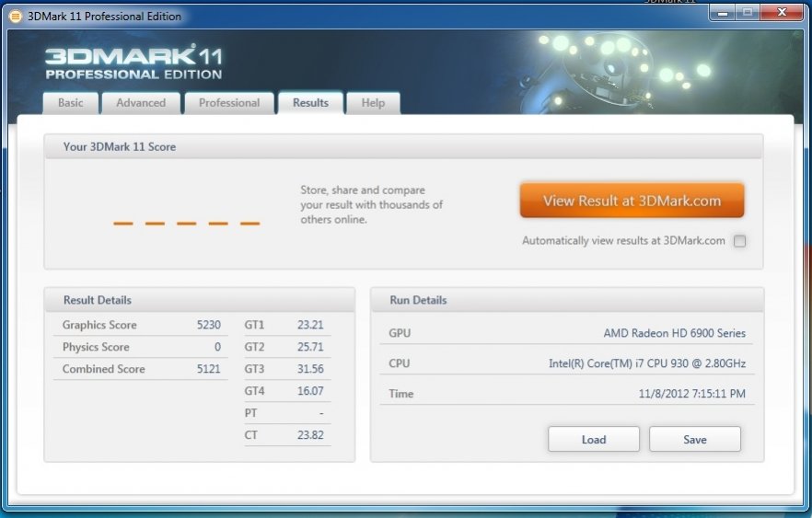Click the Graphics Score label
This screenshot has height=518, width=812.
click(x=99, y=325)
